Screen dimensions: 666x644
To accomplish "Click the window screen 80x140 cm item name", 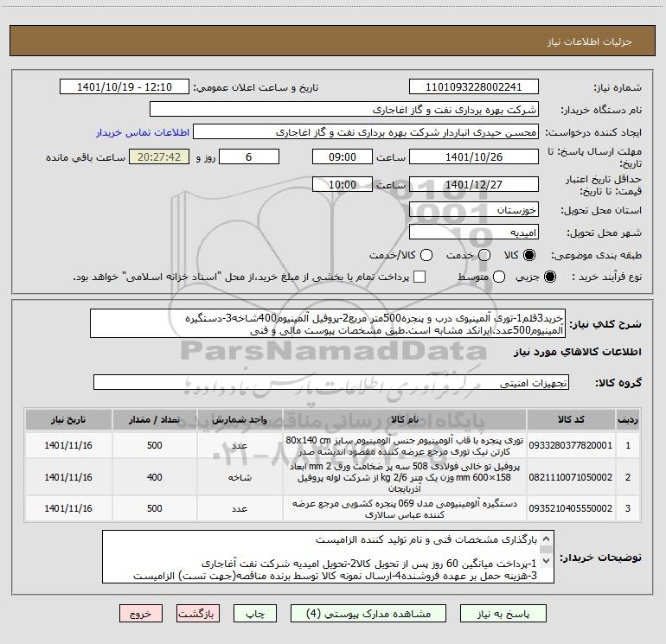I will [x=405, y=446].
